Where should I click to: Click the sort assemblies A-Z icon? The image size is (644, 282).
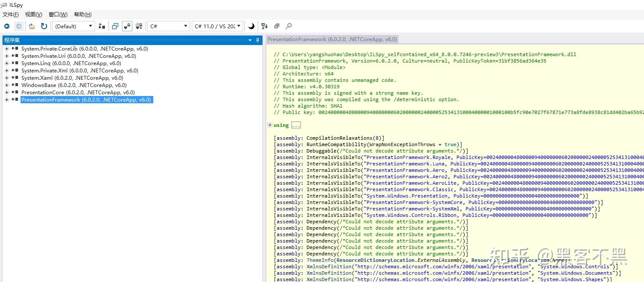[x=265, y=26]
